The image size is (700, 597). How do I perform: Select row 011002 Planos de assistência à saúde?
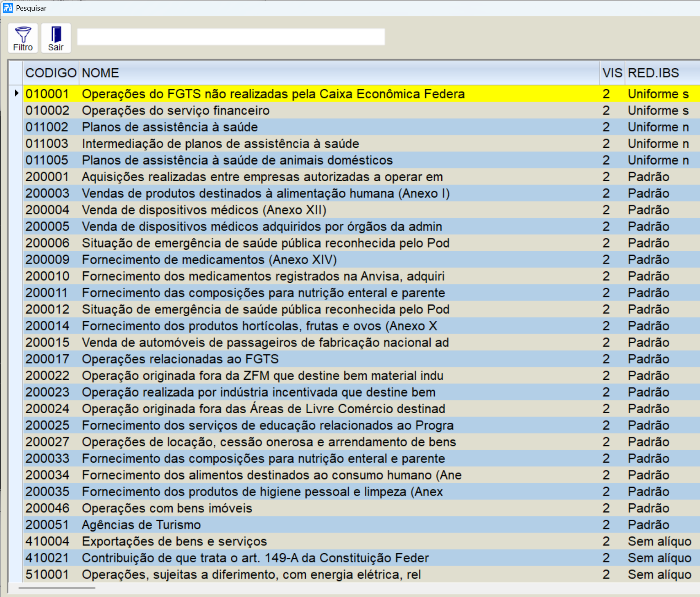click(x=169, y=127)
